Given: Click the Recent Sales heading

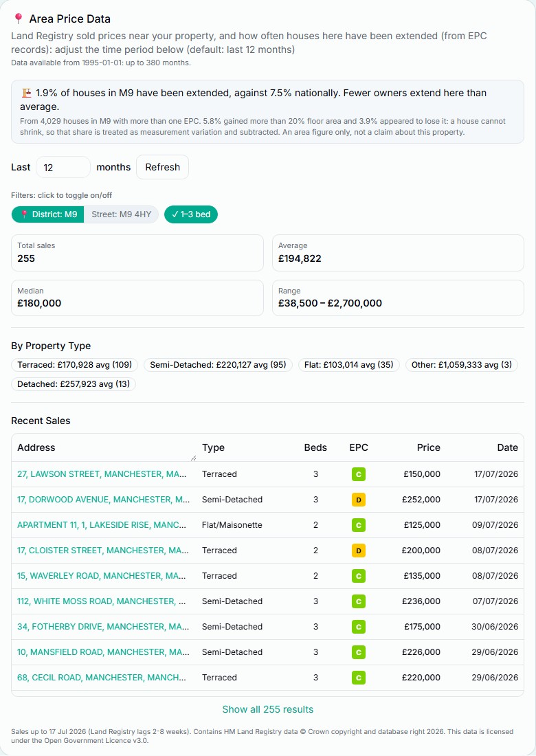Looking at the screenshot, I should 41,421.
